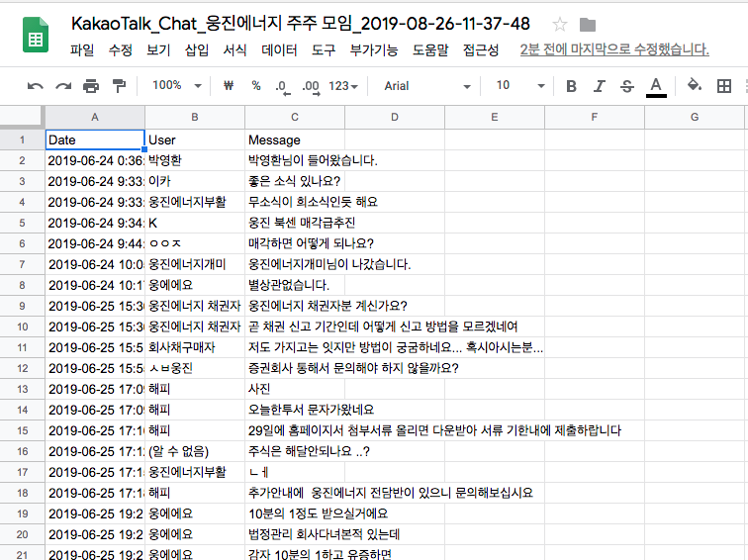
Task: Select cell '박영환' in column B
Action: click(195, 160)
